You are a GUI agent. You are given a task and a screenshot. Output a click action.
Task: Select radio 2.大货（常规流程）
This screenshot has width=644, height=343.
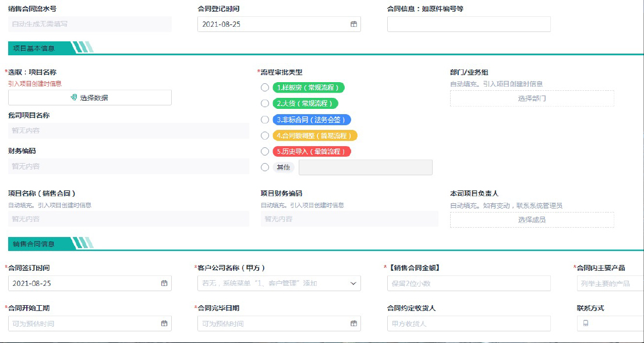coord(265,104)
